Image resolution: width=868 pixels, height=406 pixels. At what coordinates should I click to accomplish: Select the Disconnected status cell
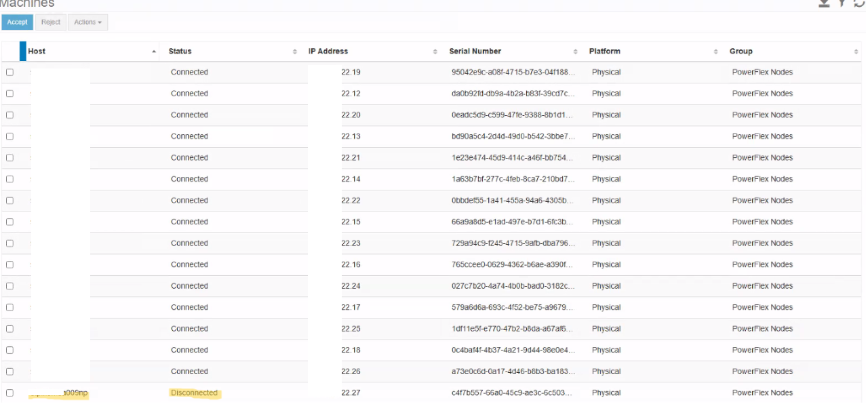click(x=194, y=393)
